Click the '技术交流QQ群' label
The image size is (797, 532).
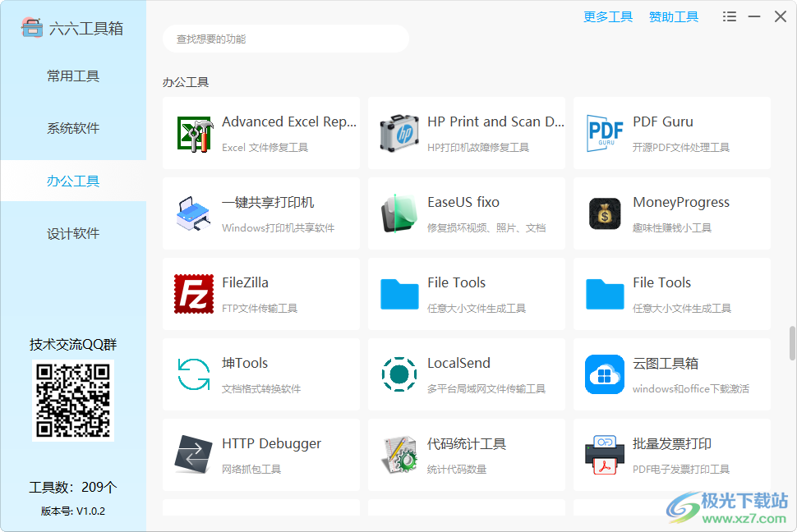click(x=73, y=345)
